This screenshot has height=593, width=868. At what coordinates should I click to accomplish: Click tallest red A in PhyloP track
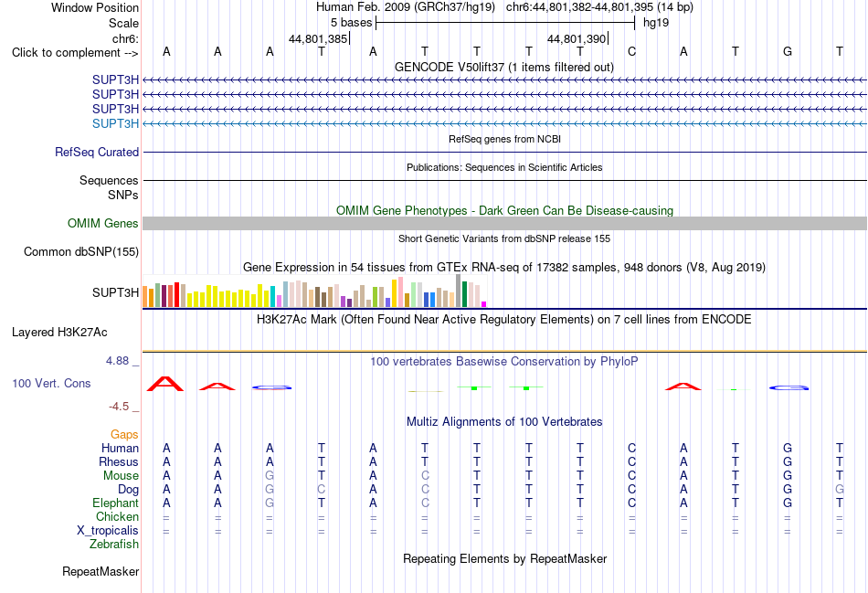[x=165, y=384]
